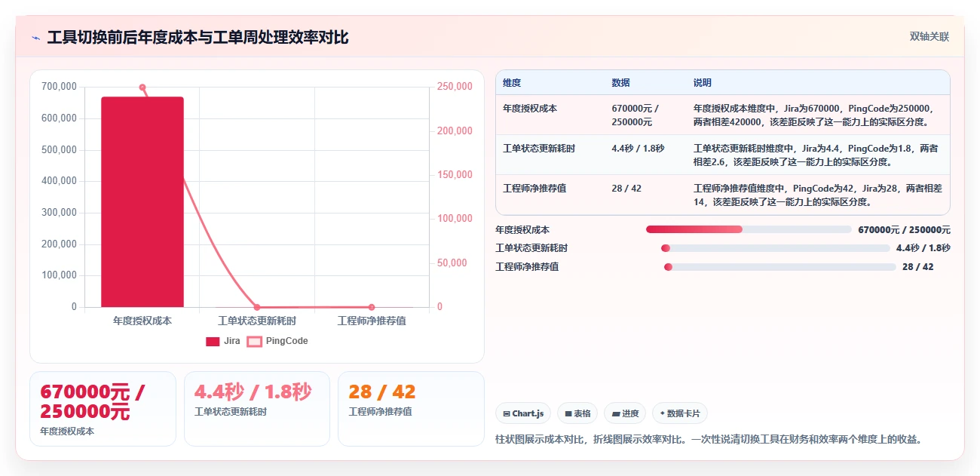The image size is (980, 476).
Task: Click the PingCode line point at 工程师净推荐值
Action: click(x=372, y=307)
